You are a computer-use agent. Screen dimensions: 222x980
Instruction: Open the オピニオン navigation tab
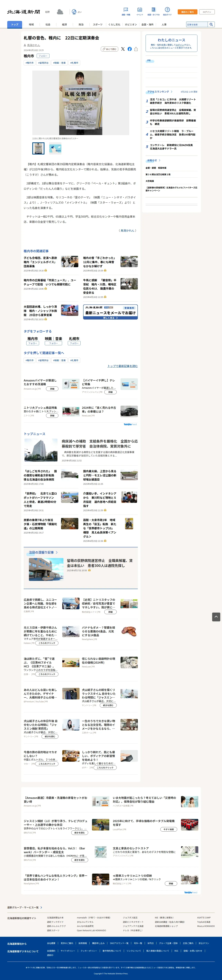131,24
